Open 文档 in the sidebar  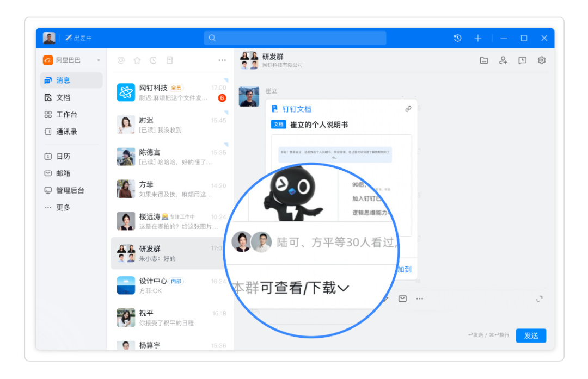point(71,97)
